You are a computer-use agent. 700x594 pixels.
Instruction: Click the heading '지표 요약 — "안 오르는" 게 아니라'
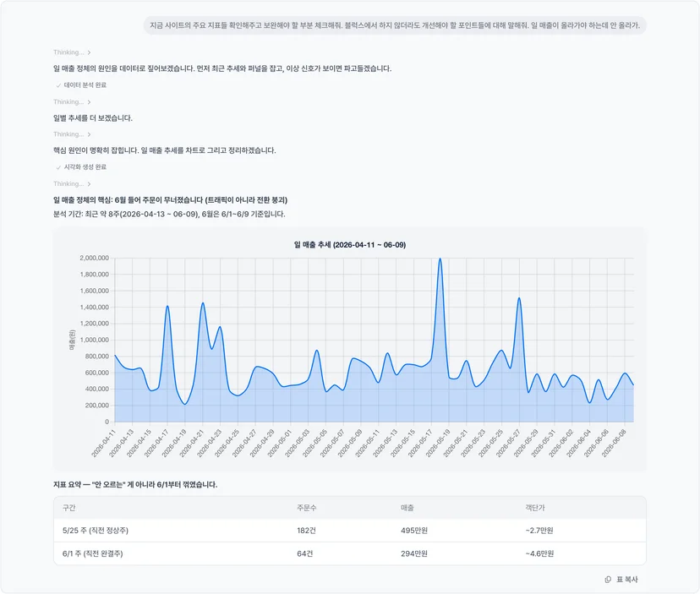click(135, 485)
